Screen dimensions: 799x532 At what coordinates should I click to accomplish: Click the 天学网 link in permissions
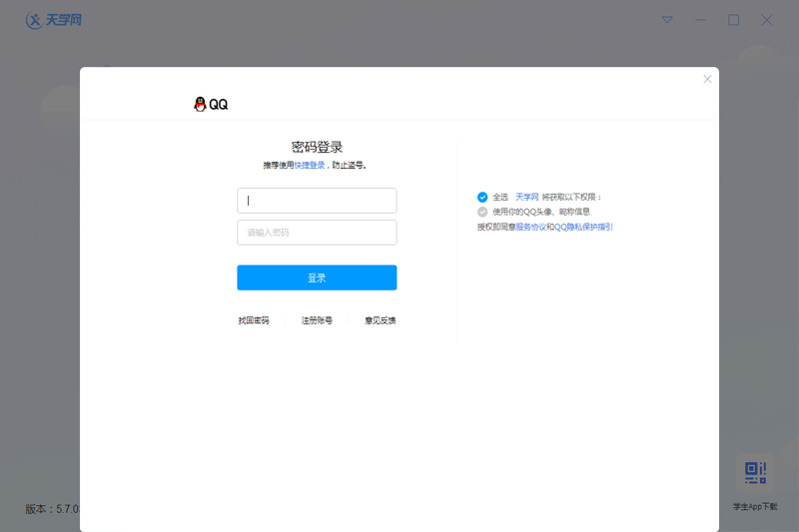[x=526, y=198]
